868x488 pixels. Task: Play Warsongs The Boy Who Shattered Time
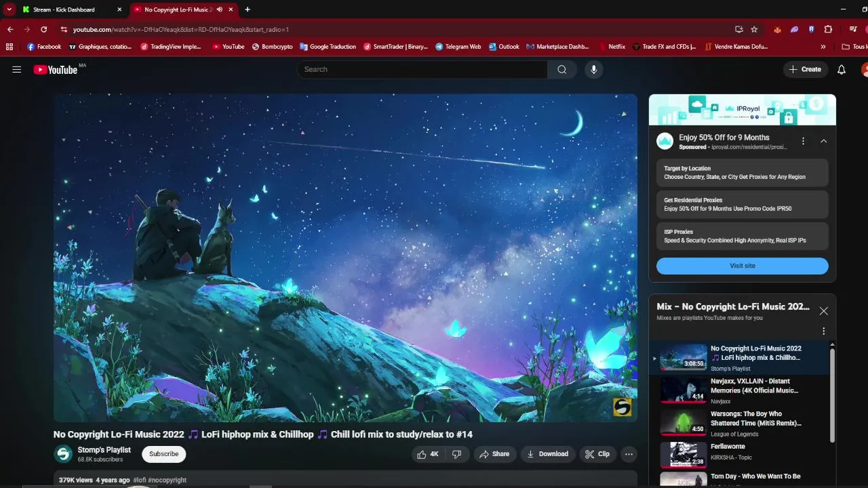click(x=739, y=423)
